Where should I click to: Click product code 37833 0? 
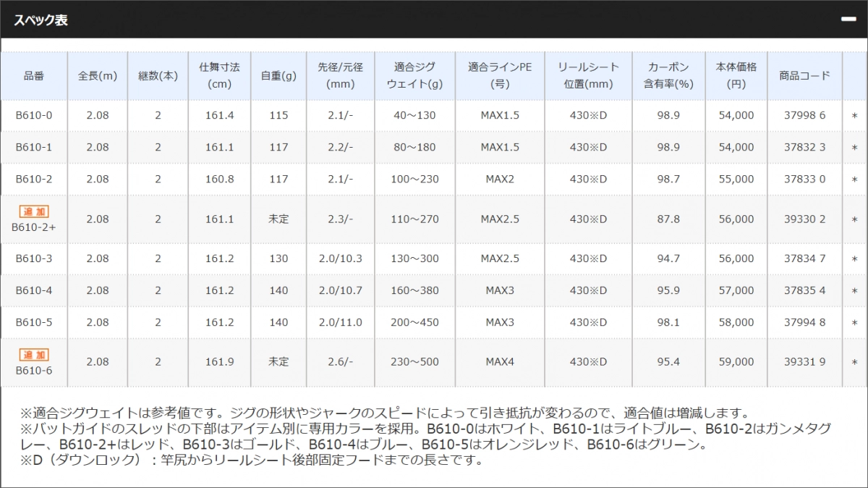(x=805, y=179)
